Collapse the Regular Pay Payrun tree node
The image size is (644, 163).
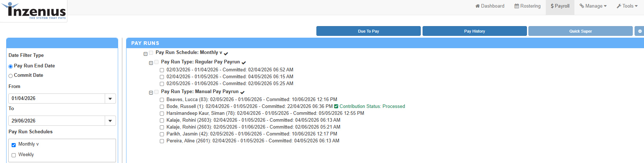(x=151, y=63)
